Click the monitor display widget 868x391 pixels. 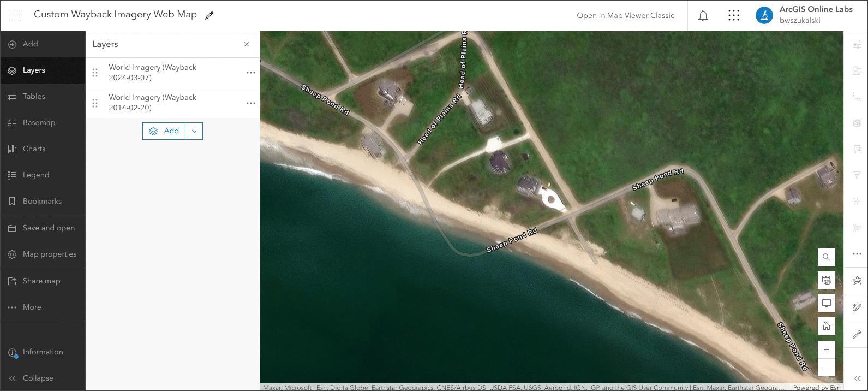point(827,303)
